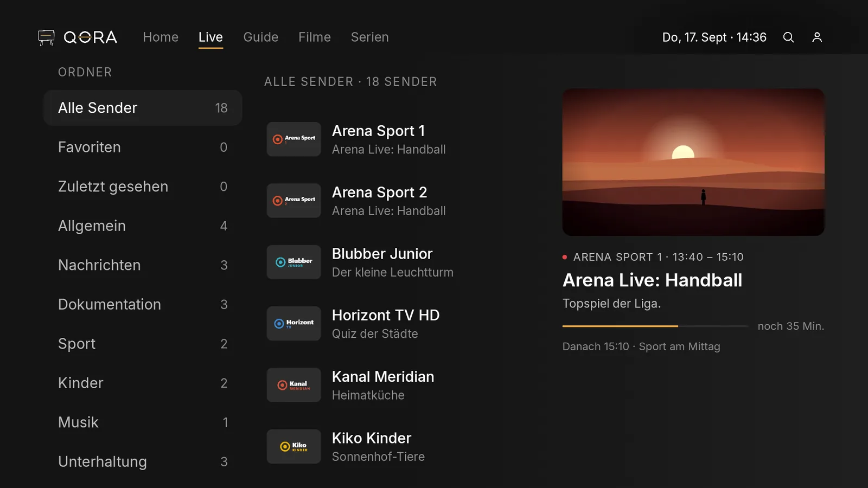868x488 pixels.
Task: Open the Musik folder
Action: (143, 422)
